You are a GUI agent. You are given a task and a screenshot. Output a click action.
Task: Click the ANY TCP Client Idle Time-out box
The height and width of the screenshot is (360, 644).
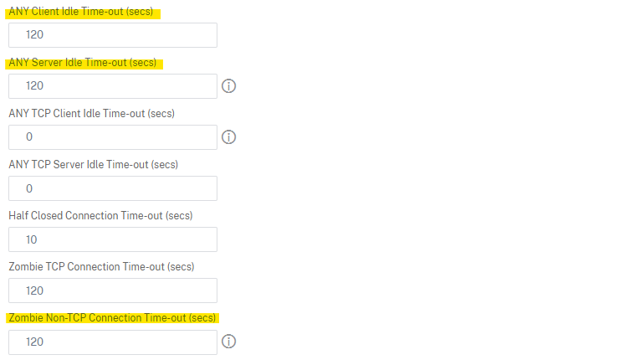[x=113, y=137]
